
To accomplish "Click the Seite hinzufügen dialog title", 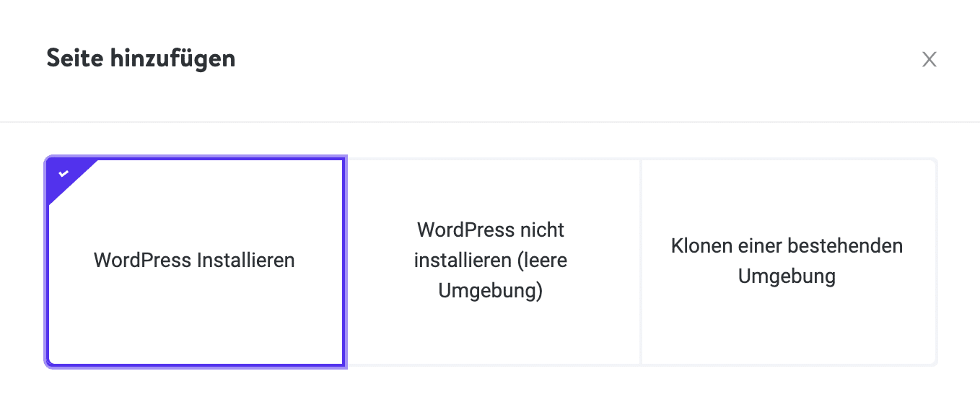I will click(x=141, y=58).
